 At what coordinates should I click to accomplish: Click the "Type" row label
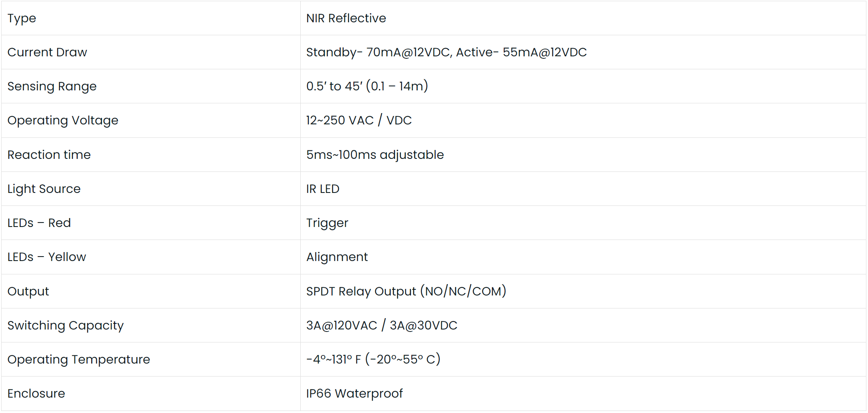pos(22,18)
